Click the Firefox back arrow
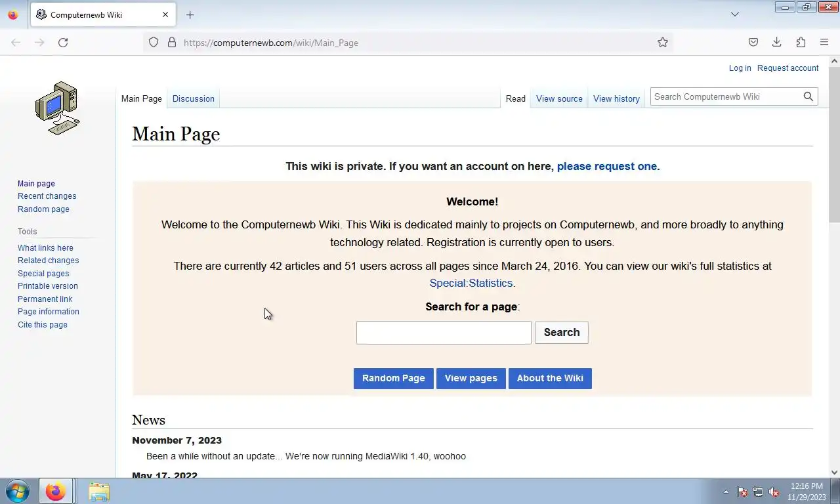 pyautogui.click(x=16, y=43)
